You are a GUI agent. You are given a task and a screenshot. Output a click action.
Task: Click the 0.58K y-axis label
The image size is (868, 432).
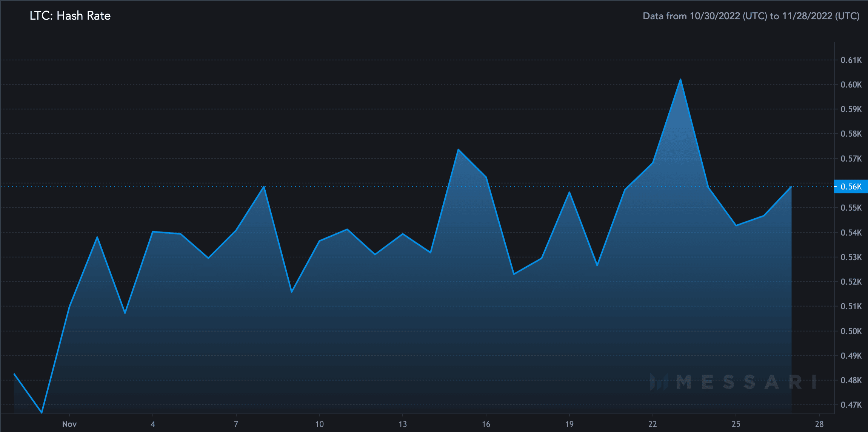(851, 134)
